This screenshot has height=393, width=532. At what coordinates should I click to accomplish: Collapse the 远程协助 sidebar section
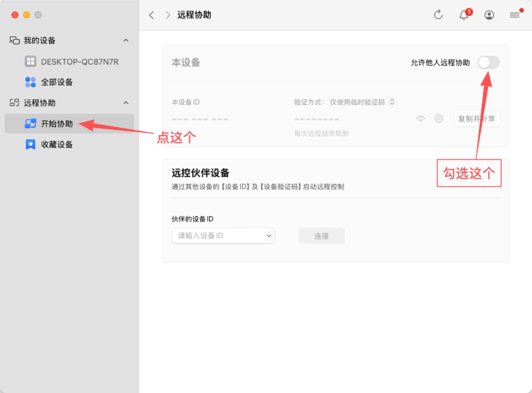click(126, 103)
